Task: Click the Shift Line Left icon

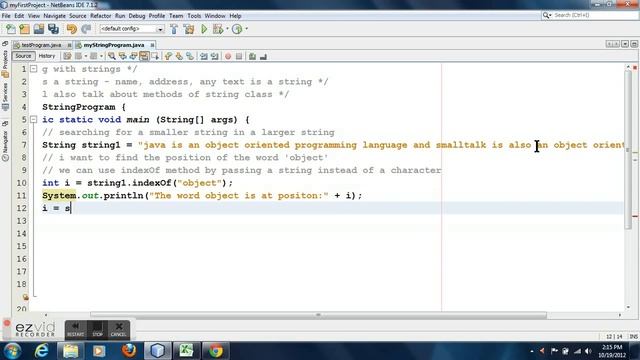Action: point(203,56)
